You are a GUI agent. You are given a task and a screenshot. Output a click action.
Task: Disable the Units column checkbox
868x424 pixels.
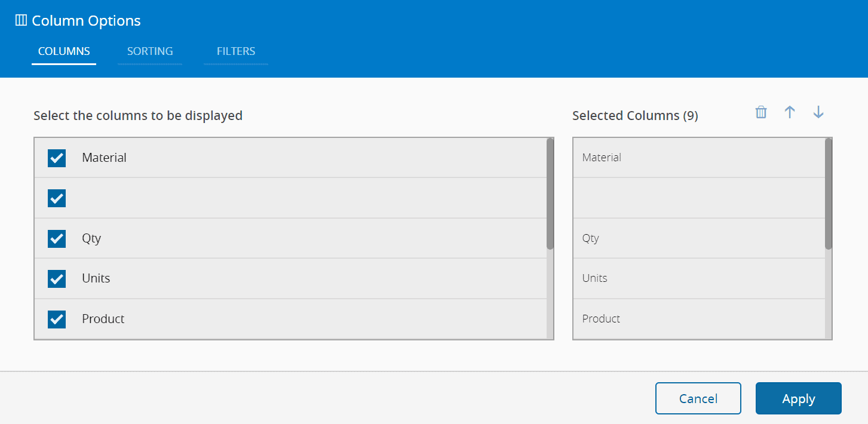[x=56, y=278]
